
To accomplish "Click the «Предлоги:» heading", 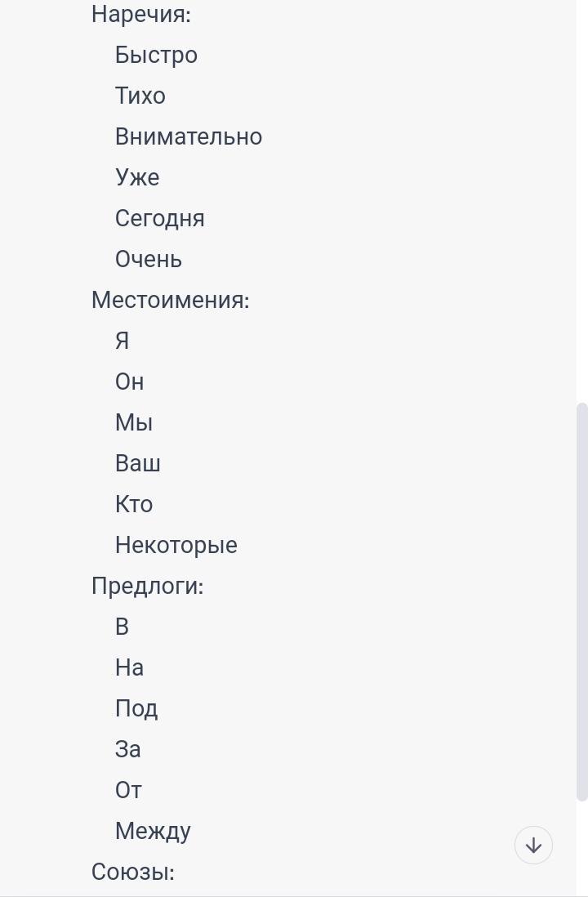I will [x=148, y=587].
